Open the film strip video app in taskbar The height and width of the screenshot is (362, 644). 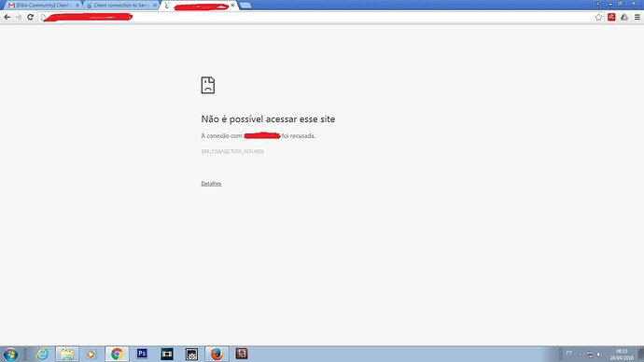(167, 354)
